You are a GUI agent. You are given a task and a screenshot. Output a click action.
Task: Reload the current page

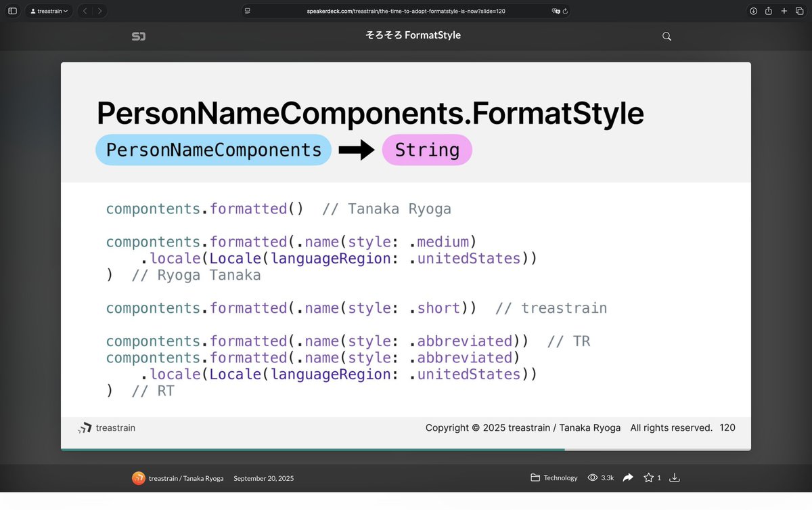(565, 11)
